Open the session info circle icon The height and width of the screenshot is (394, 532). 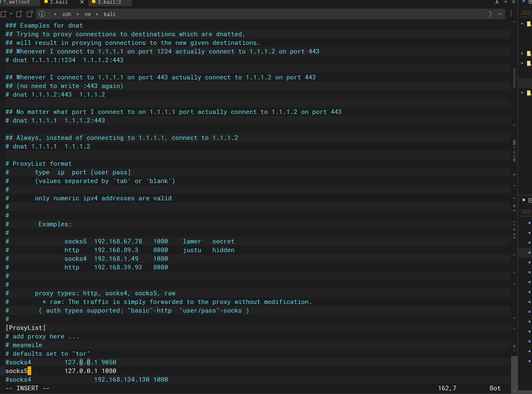pyautogui.click(x=42, y=14)
